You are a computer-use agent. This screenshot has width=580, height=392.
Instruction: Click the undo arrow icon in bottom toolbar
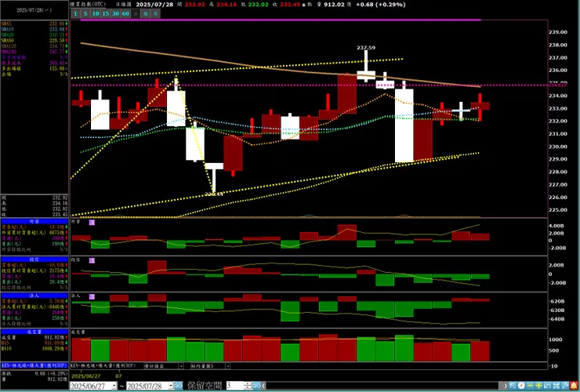pyautogui.click(x=547, y=386)
